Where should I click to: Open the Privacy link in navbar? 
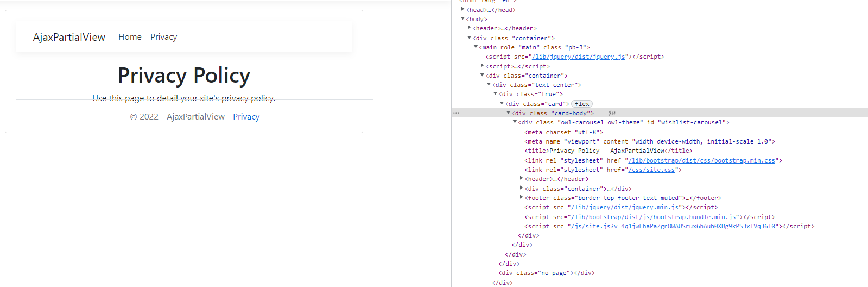point(163,37)
